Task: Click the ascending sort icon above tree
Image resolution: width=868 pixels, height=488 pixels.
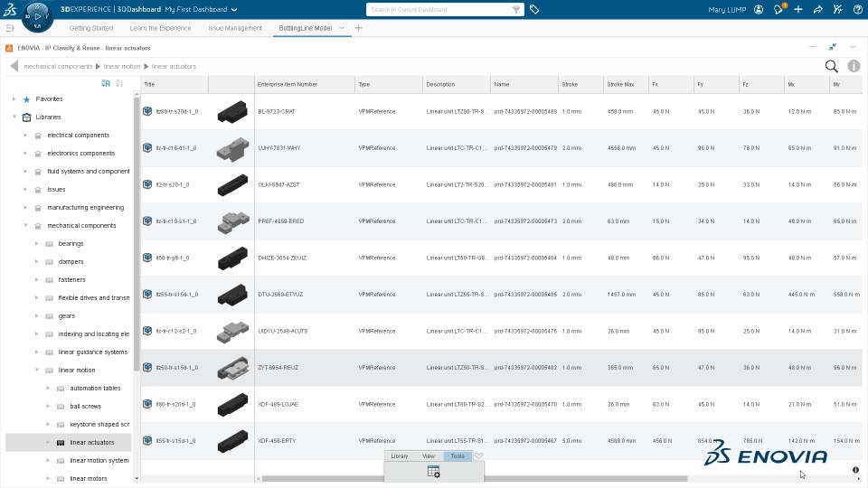Action: click(x=106, y=83)
